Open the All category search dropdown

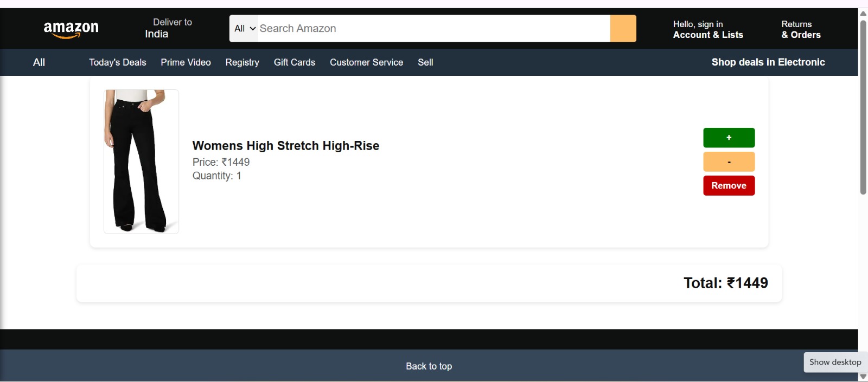point(244,29)
